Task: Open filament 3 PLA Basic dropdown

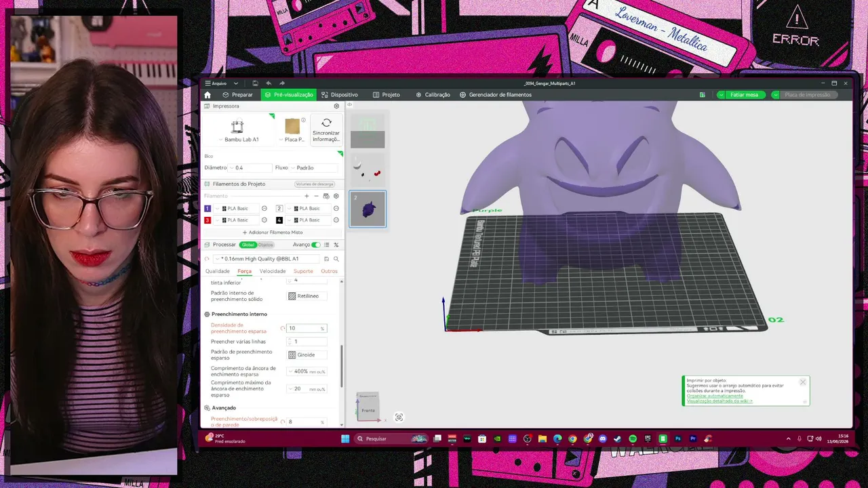Action: tap(237, 220)
